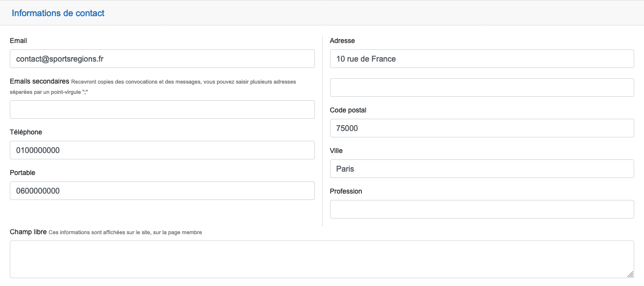This screenshot has height=286, width=644.
Task: Focus the empty Profession input field
Action: pyautogui.click(x=482, y=209)
